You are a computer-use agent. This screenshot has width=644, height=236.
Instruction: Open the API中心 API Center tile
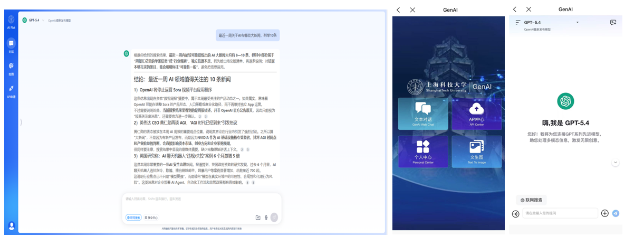click(476, 114)
